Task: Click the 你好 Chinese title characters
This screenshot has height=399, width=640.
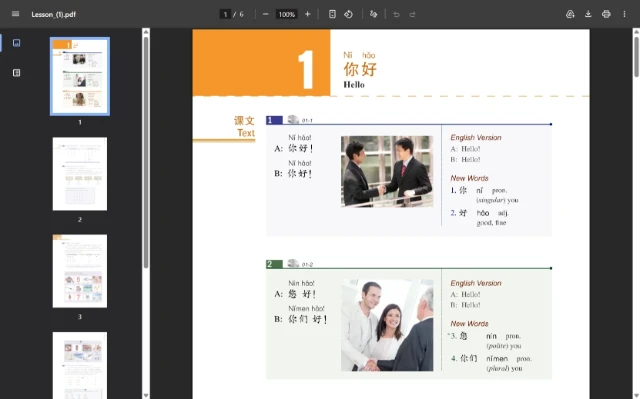Action: click(x=360, y=69)
